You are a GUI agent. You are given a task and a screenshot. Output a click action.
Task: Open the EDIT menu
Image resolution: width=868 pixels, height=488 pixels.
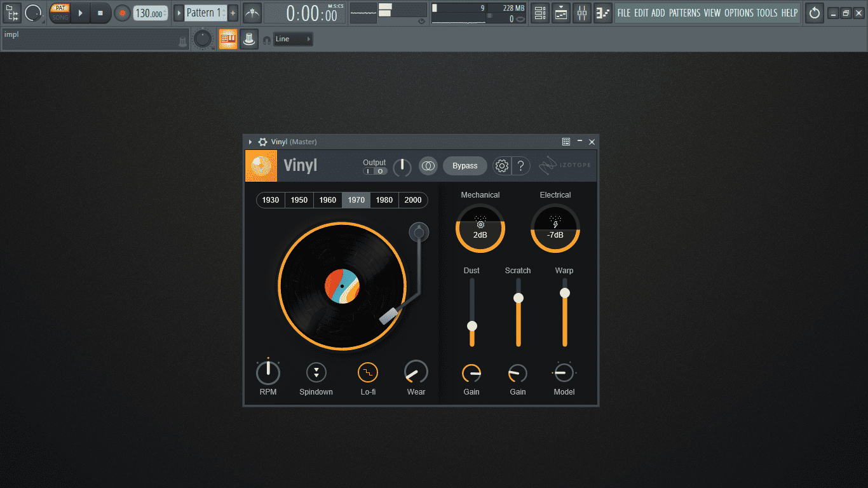(x=641, y=13)
